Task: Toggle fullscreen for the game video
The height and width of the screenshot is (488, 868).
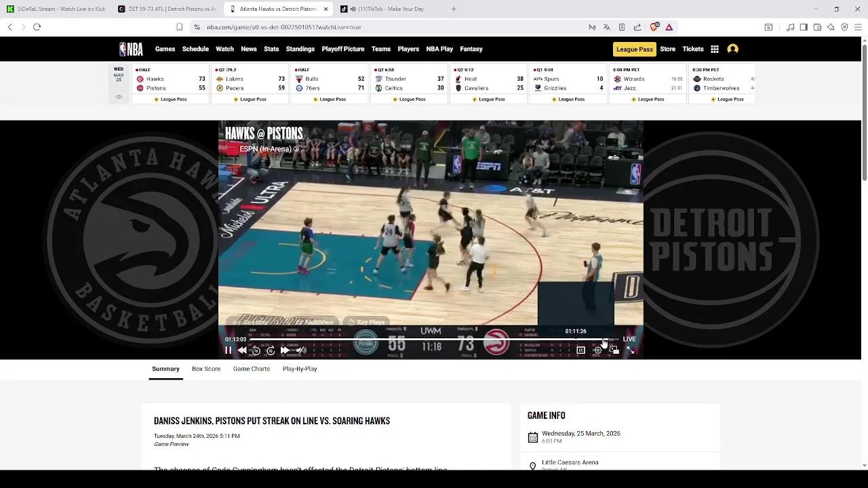Action: pyautogui.click(x=630, y=350)
